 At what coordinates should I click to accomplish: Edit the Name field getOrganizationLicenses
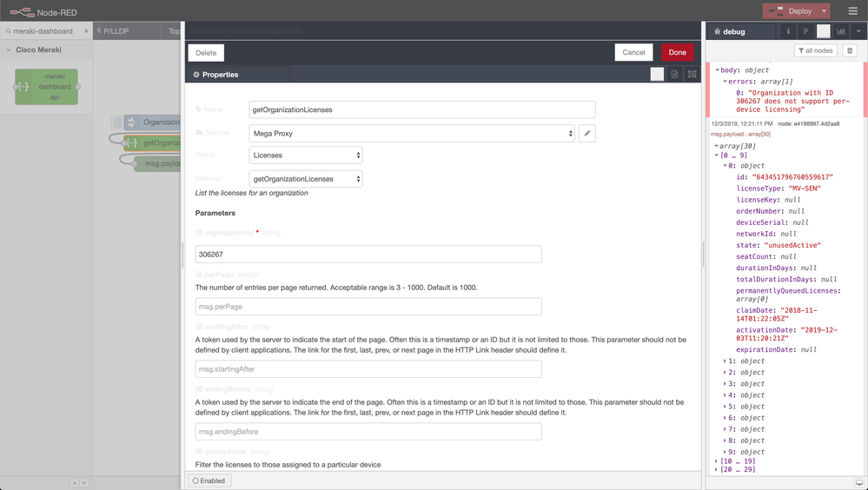[422, 109]
